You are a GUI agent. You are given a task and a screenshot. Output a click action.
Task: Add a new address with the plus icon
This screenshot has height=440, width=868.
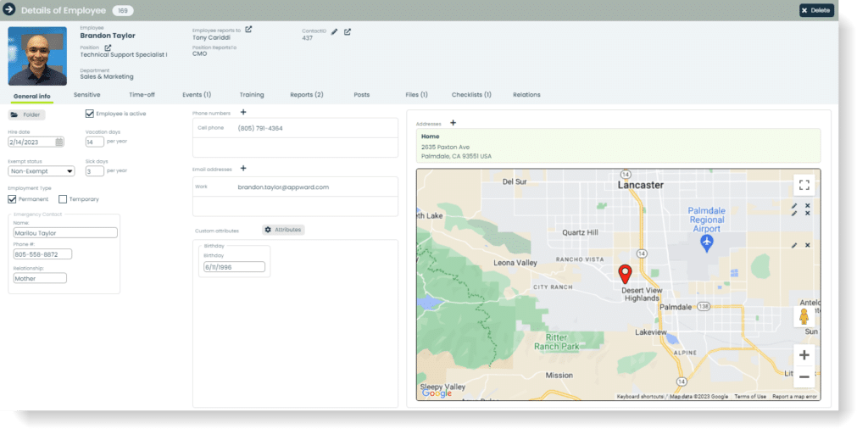[x=453, y=123]
